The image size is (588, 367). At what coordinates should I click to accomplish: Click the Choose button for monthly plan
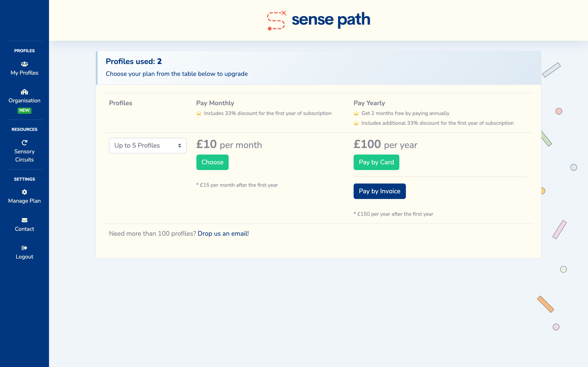212,162
